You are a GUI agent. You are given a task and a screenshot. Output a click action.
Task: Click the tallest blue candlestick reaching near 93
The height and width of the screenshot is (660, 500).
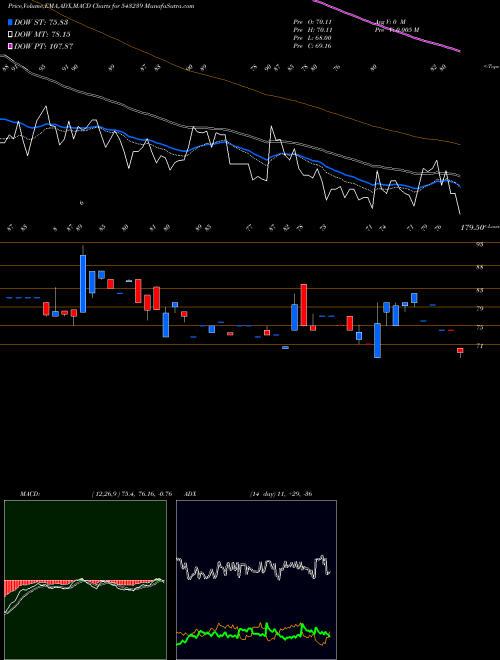pyautogui.click(x=83, y=284)
